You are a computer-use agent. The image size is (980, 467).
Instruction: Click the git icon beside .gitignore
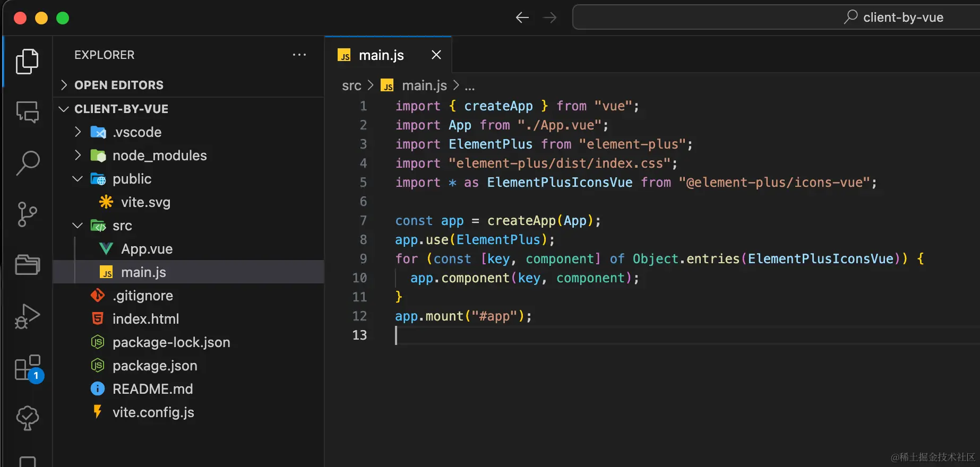click(x=98, y=296)
